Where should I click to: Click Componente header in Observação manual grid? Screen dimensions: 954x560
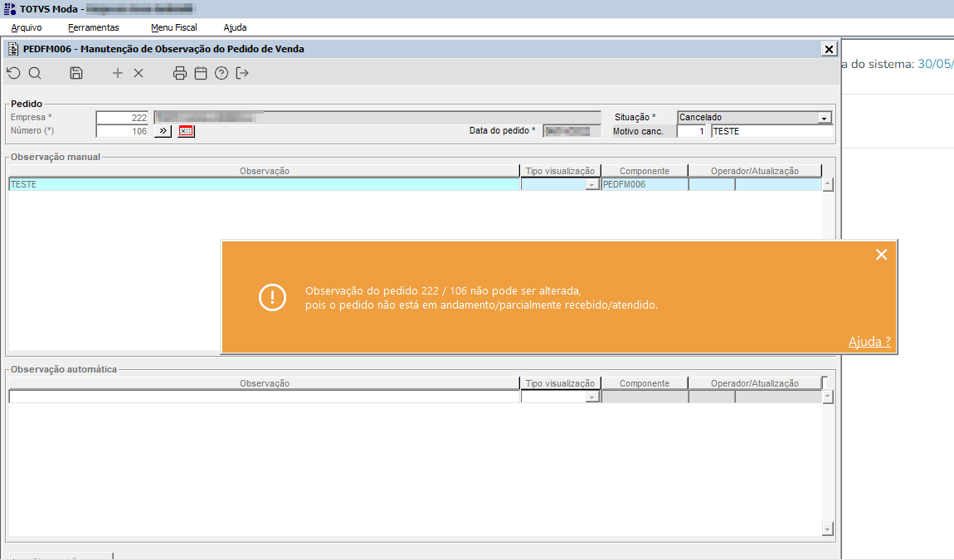(x=645, y=171)
